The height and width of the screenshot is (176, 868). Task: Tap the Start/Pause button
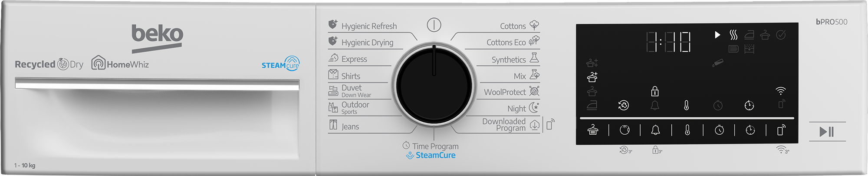pos(827,132)
